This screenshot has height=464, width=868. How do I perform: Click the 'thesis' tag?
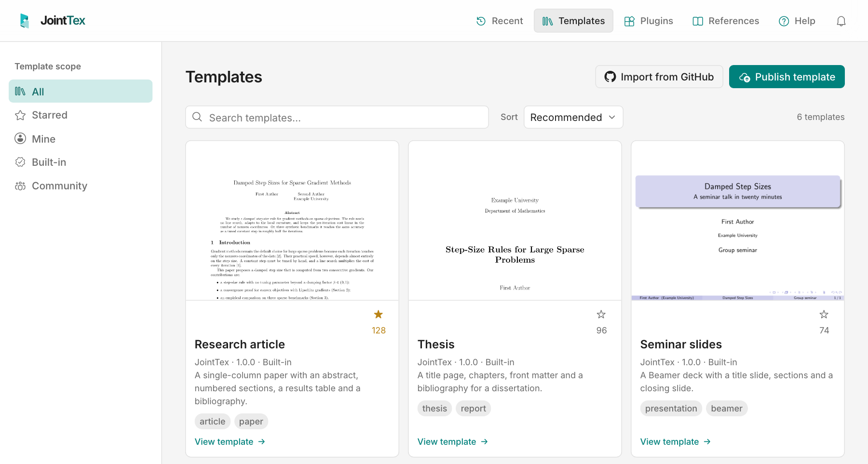tap(435, 409)
